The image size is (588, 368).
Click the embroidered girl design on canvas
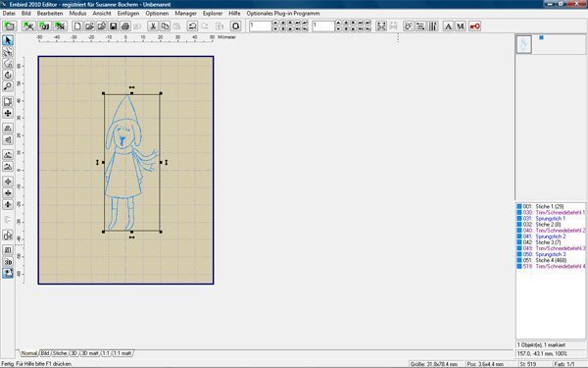[x=131, y=162]
